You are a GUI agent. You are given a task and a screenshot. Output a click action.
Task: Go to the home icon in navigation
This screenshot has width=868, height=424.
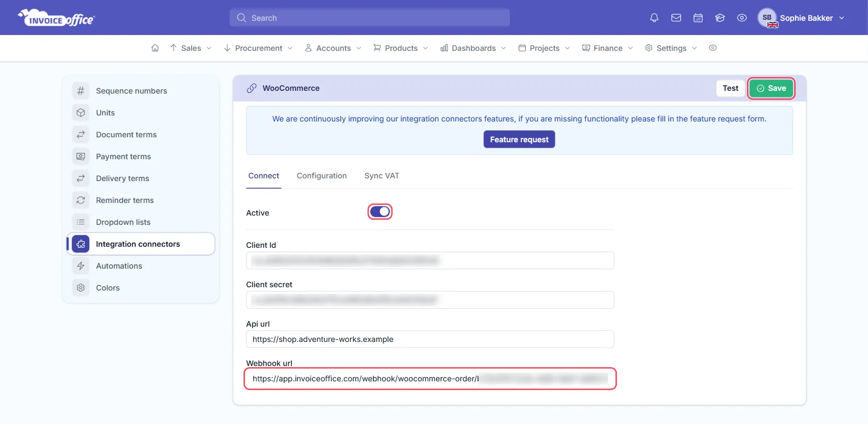coord(155,48)
